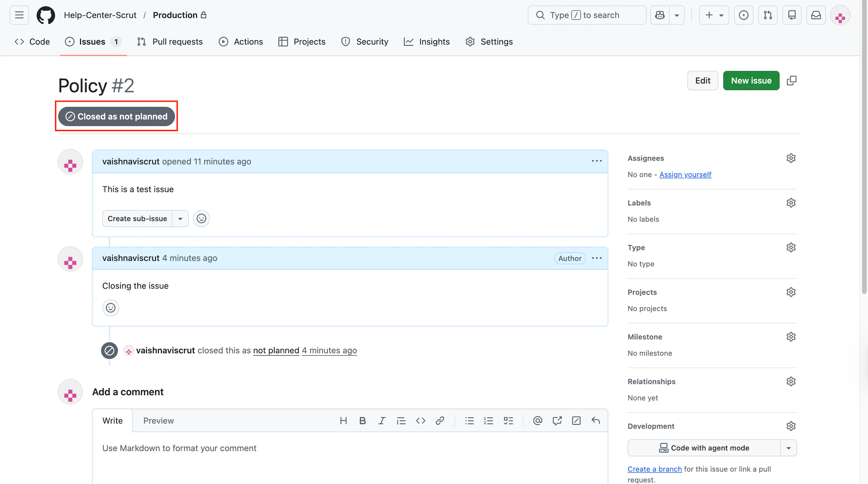Add emoji reaction to Closing the issue comment
Image resolution: width=868 pixels, height=484 pixels.
(111, 308)
